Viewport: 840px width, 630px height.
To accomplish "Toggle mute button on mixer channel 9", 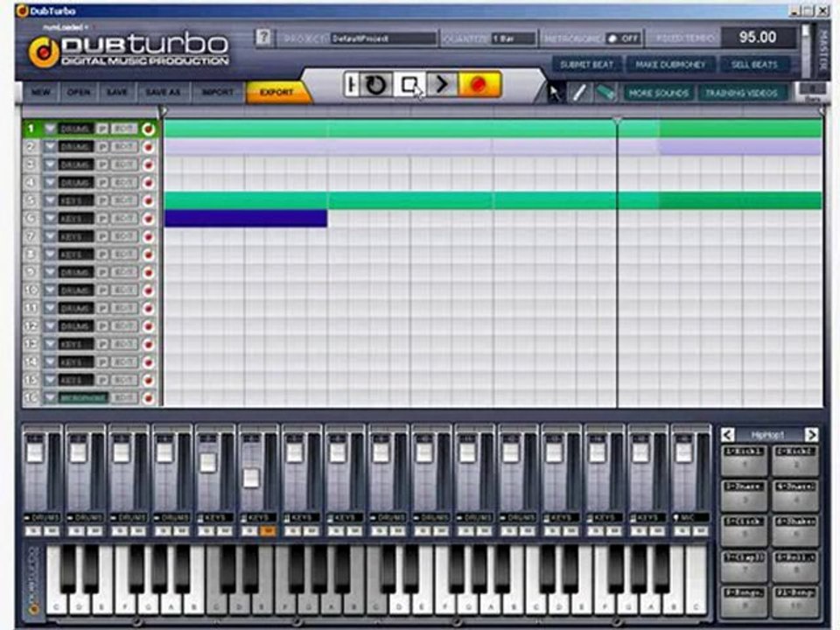I will pyautogui.click(x=397, y=531).
